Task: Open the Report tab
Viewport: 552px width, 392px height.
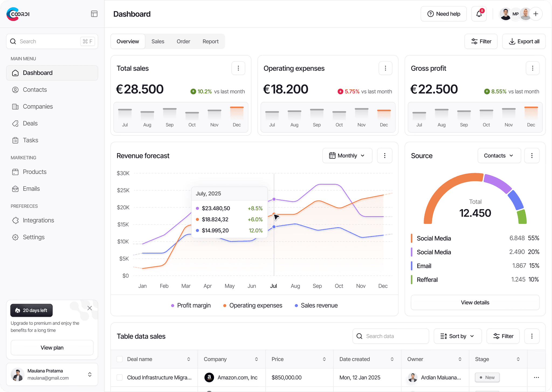Action: click(211, 41)
